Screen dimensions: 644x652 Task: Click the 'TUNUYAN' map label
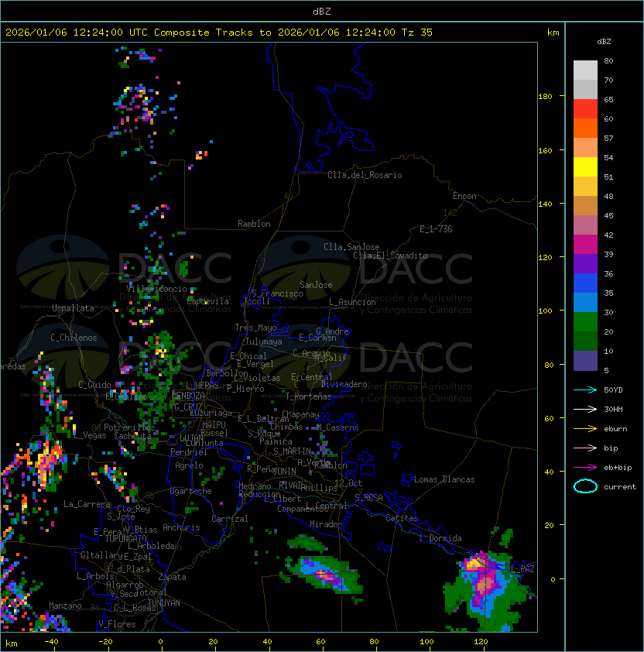click(164, 603)
